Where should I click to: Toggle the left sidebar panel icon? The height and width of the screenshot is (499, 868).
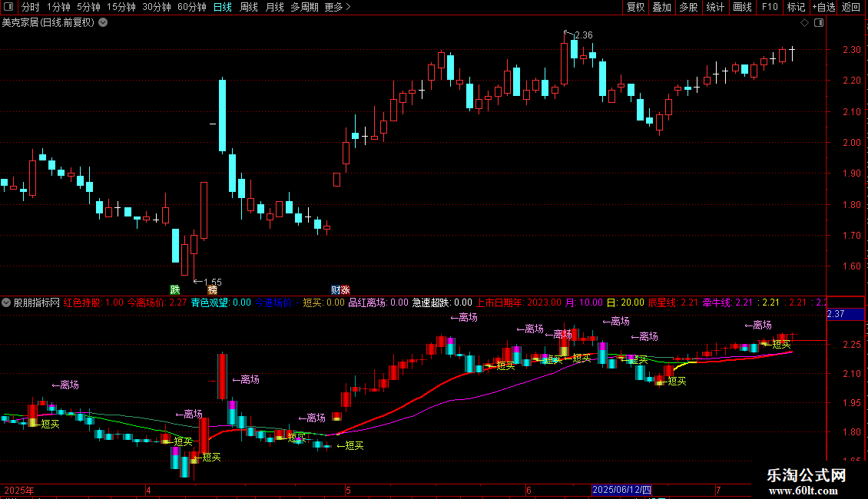pyautogui.click(x=8, y=7)
